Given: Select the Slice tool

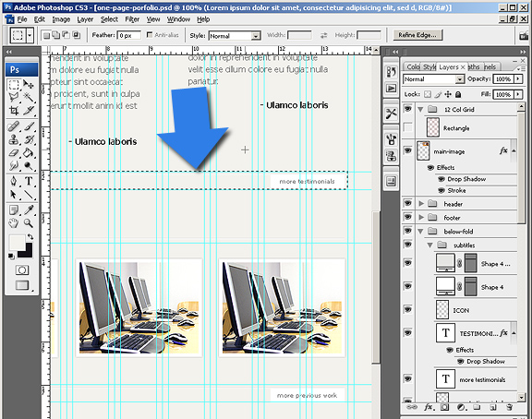Looking at the screenshot, I should pos(29,110).
